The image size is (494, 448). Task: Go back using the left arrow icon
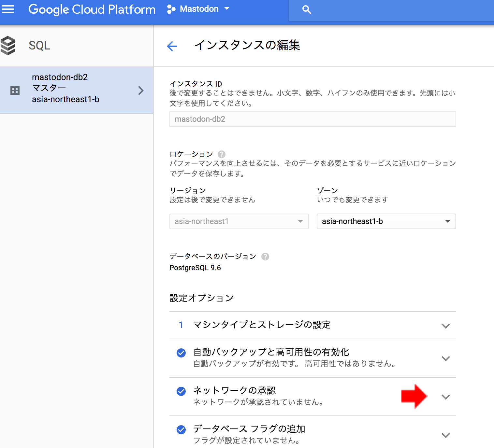[172, 46]
